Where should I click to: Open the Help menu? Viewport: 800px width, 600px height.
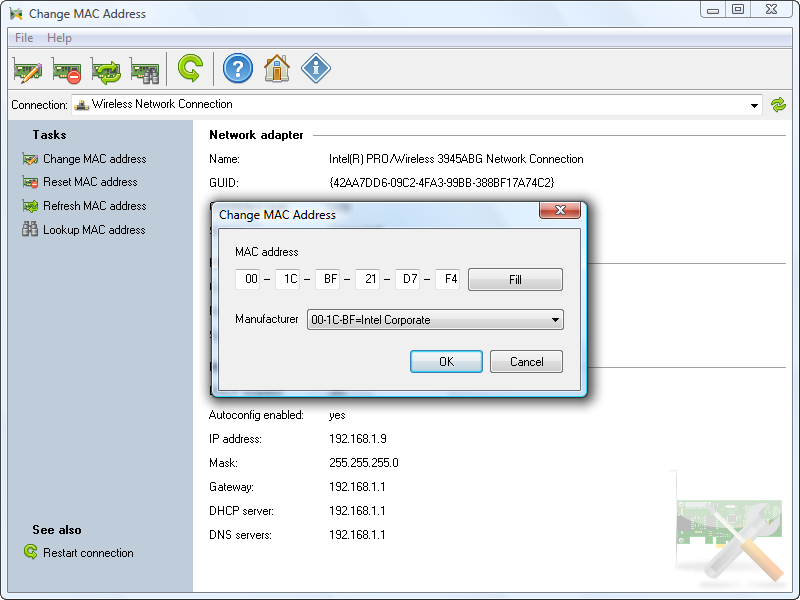click(x=60, y=38)
